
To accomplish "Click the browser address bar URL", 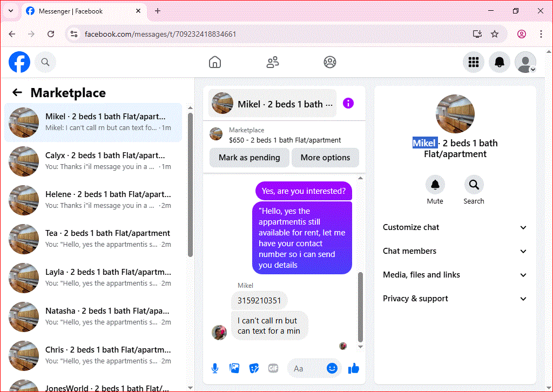I will [x=160, y=34].
